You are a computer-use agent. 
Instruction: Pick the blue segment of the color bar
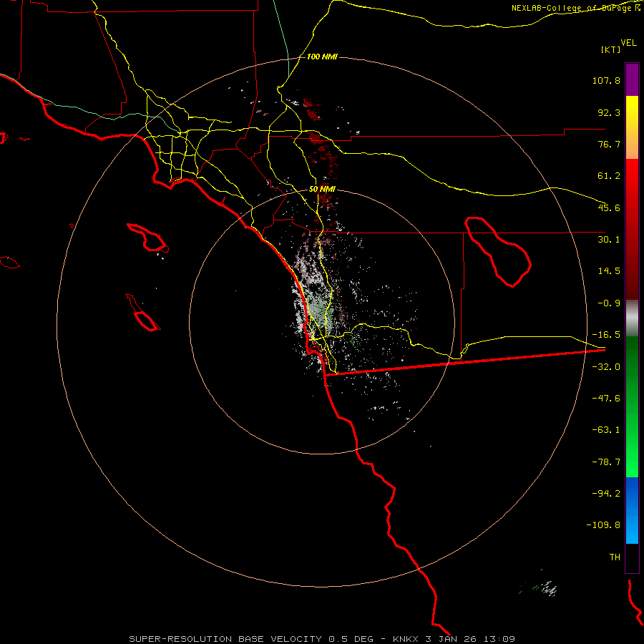point(632,510)
